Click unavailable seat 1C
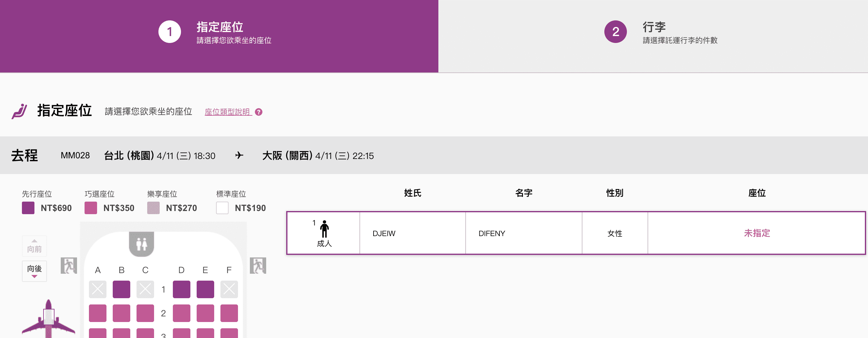Screen dimensions: 868x338 point(145,289)
